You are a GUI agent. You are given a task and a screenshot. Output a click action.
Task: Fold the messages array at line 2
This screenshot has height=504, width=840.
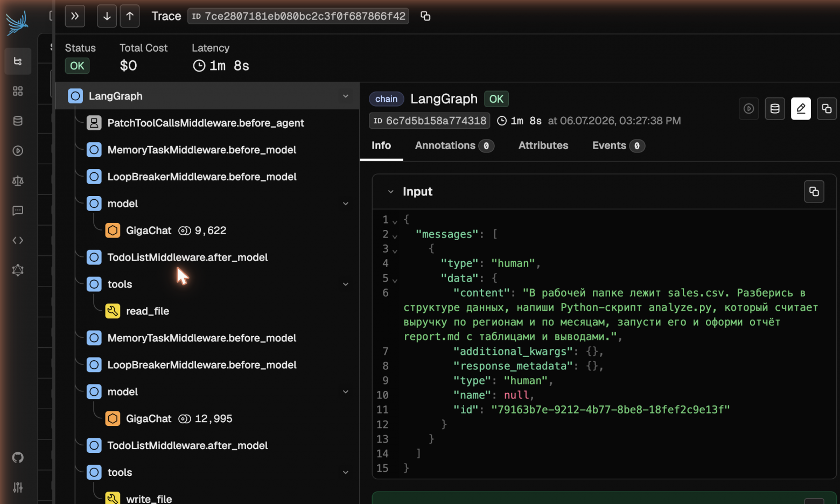395,236
